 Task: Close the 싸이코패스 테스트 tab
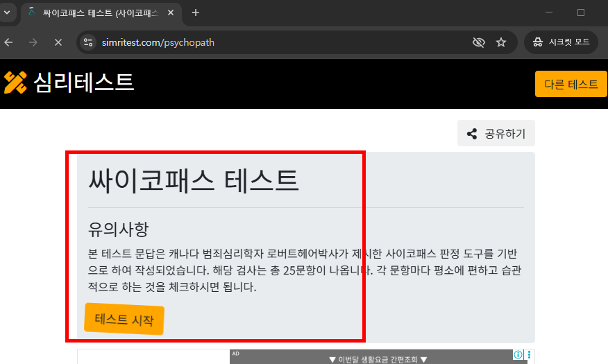171,12
